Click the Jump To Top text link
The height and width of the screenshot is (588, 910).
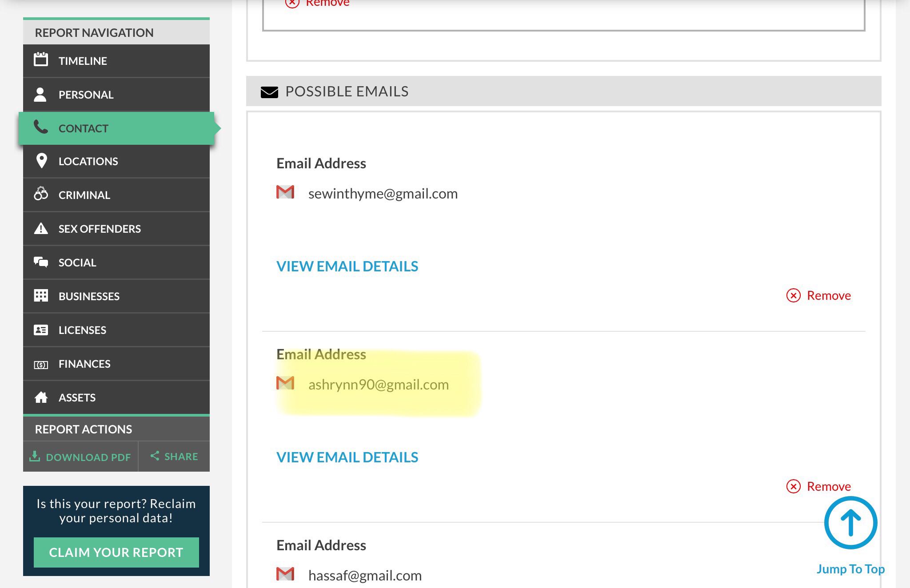[850, 569]
